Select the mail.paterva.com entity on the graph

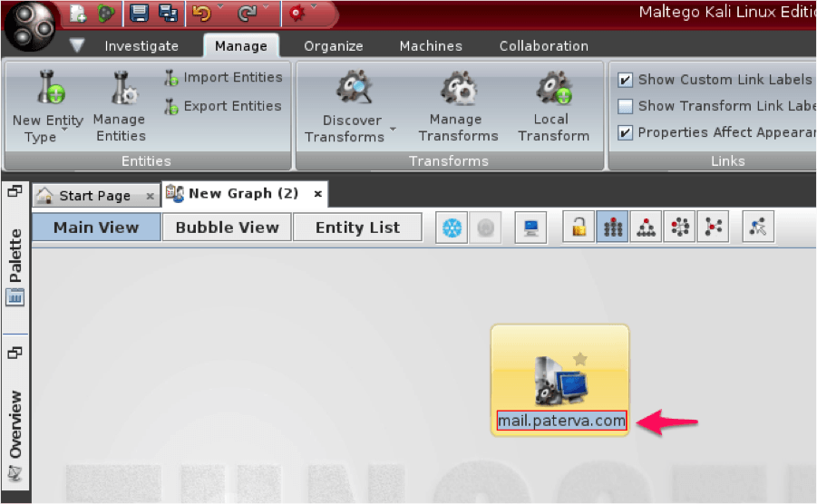560,380
